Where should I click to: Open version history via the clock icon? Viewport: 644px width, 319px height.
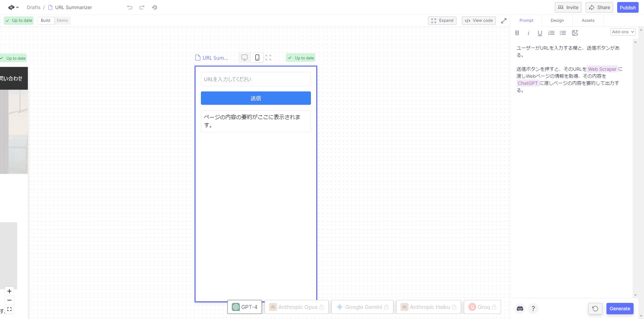click(154, 7)
